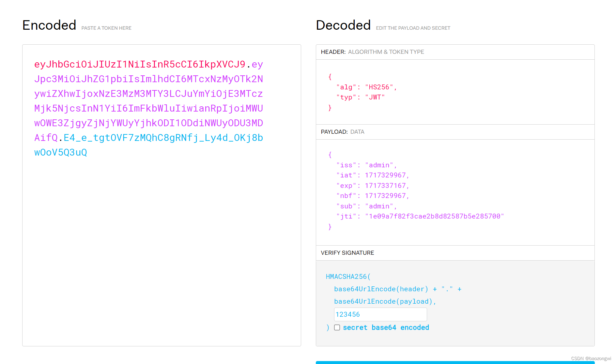
Task: Click the base64UrlEncode(header) line
Action: 398,289
